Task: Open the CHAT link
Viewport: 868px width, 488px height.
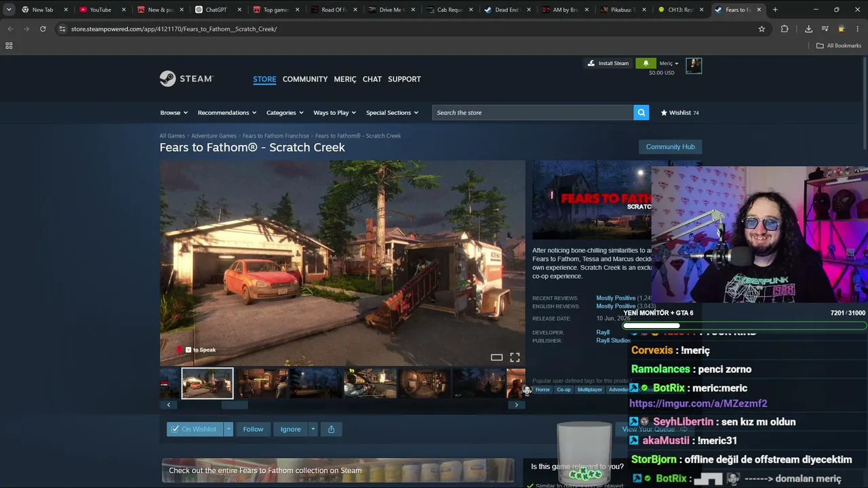Action: tap(372, 79)
